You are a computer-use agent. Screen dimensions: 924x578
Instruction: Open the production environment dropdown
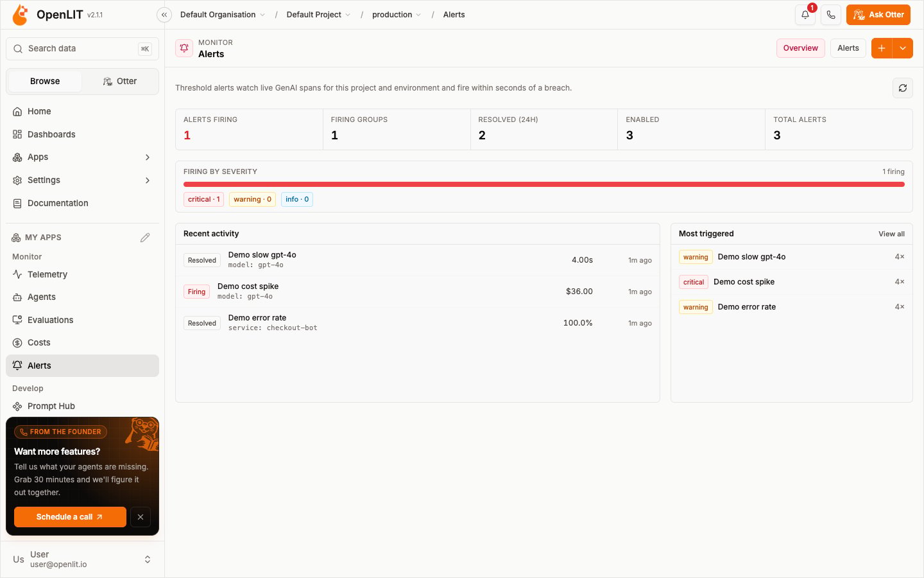[397, 15]
